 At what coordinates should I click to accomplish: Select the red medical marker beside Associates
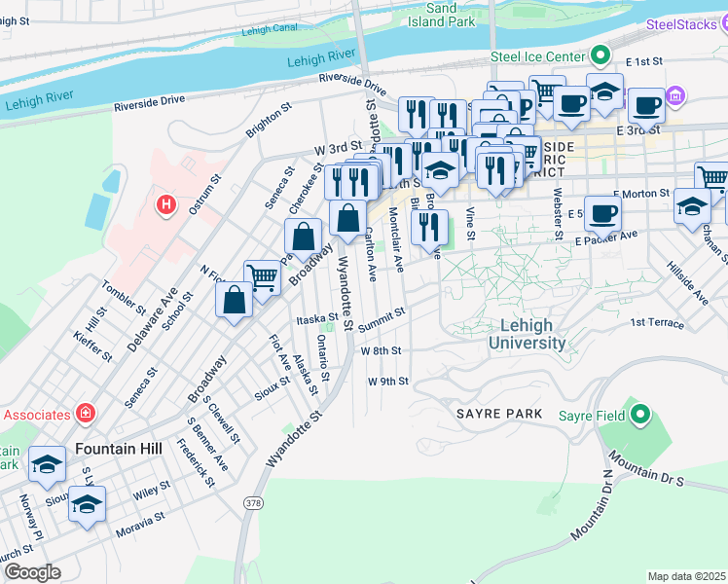click(x=85, y=413)
